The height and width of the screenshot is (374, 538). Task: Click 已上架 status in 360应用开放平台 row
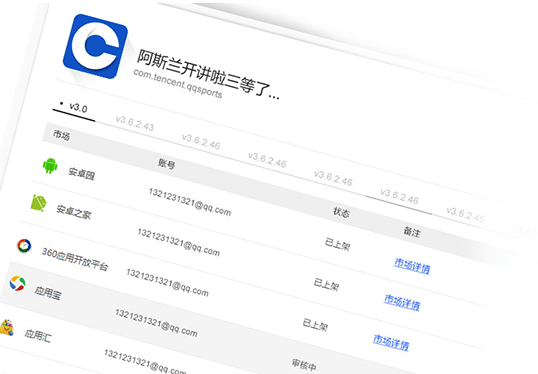[315, 324]
